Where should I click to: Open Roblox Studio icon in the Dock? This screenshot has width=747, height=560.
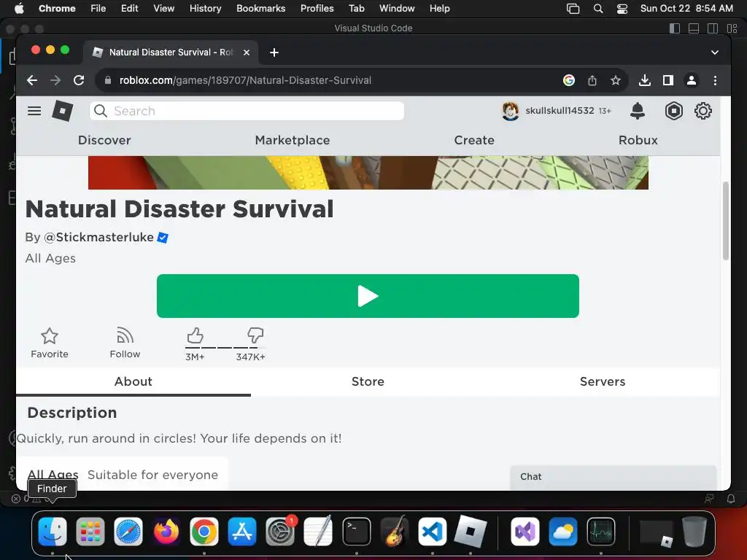click(x=471, y=532)
